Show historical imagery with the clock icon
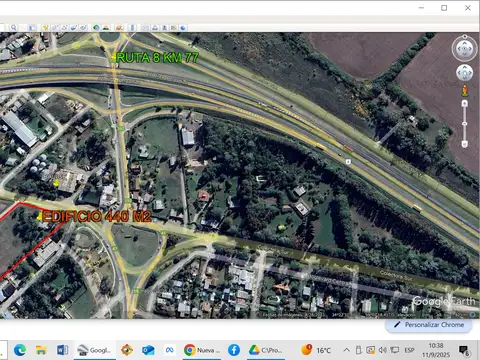 (x=96, y=28)
